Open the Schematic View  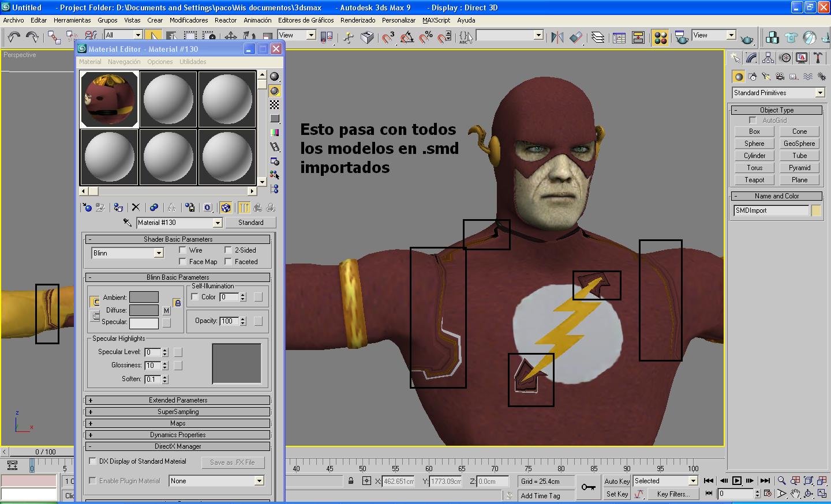(x=638, y=37)
